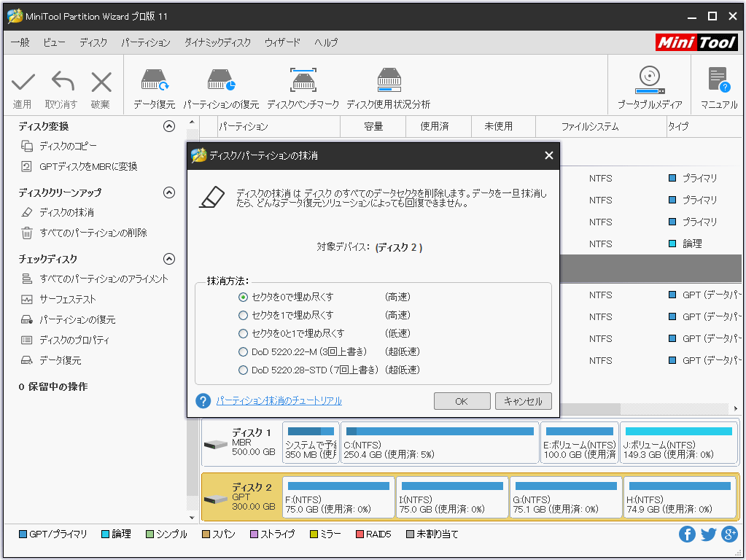Click the sidebar scrollbar up arrow
Image resolution: width=746 pixels, height=560 pixels.
pos(192,122)
